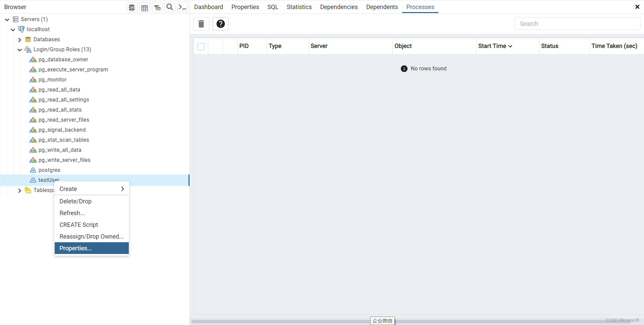Click the Filtered Rows icon in Browser toolbar
644x325 pixels.
(157, 7)
